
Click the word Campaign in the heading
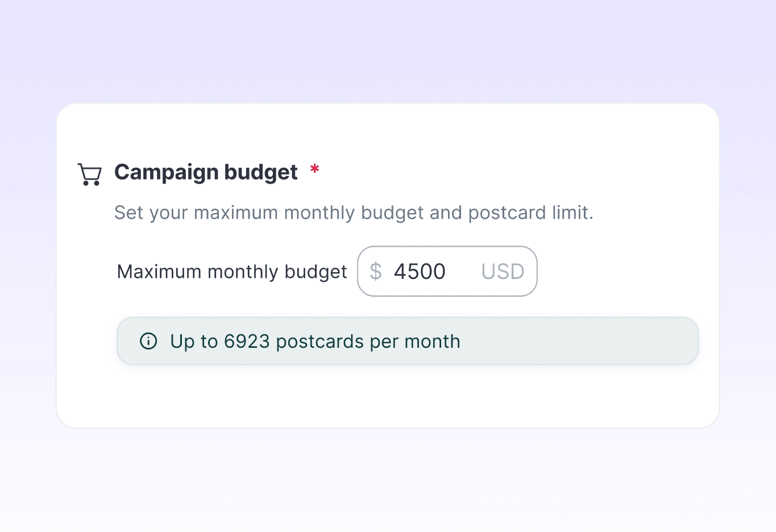(x=166, y=172)
